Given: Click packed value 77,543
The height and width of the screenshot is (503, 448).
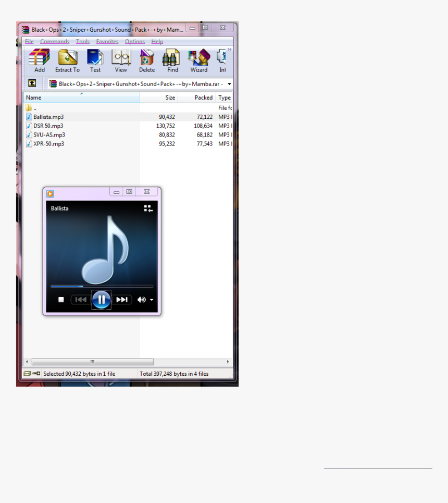Looking at the screenshot, I should coord(205,144).
